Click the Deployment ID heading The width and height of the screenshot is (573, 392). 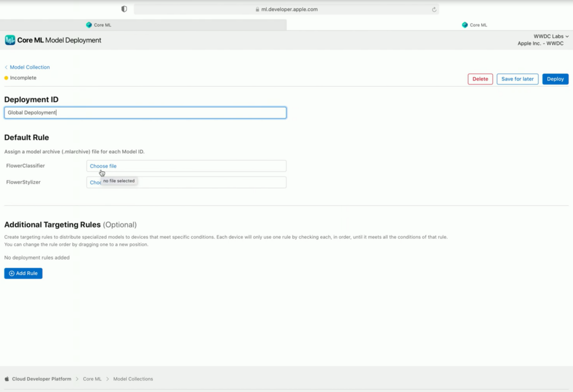pyautogui.click(x=31, y=100)
